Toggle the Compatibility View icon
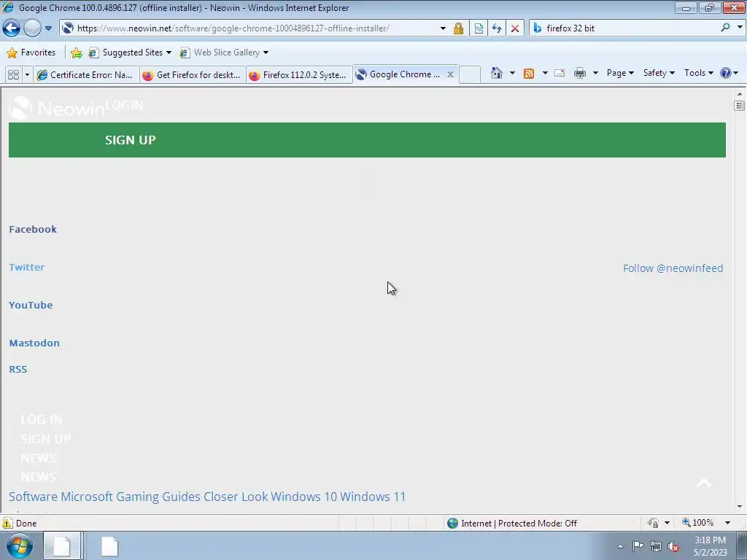 click(x=479, y=28)
